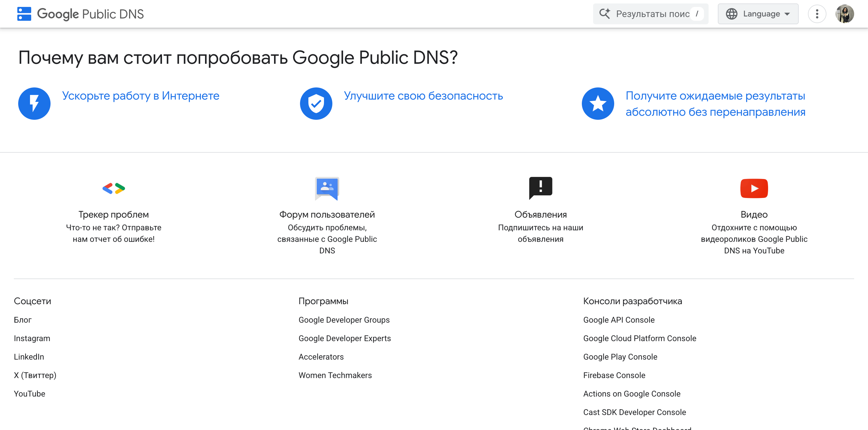Open the 'Ускорьте работу в Интернете' link

pos(141,96)
